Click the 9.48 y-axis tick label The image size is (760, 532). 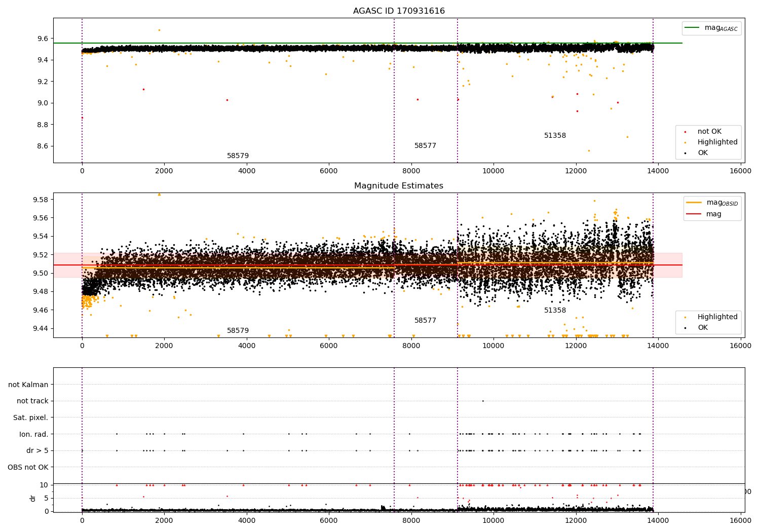(x=41, y=291)
